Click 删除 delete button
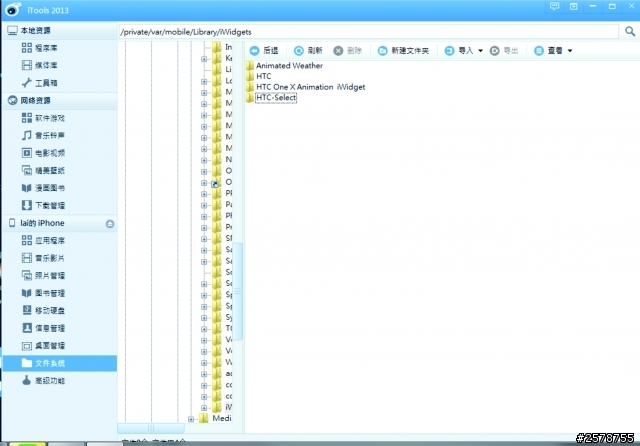 click(x=348, y=51)
